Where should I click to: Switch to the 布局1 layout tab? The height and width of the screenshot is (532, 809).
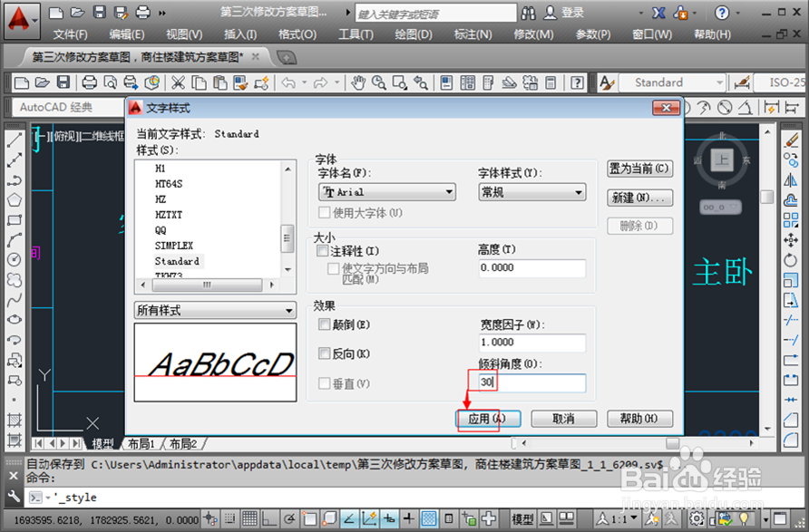click(x=141, y=443)
